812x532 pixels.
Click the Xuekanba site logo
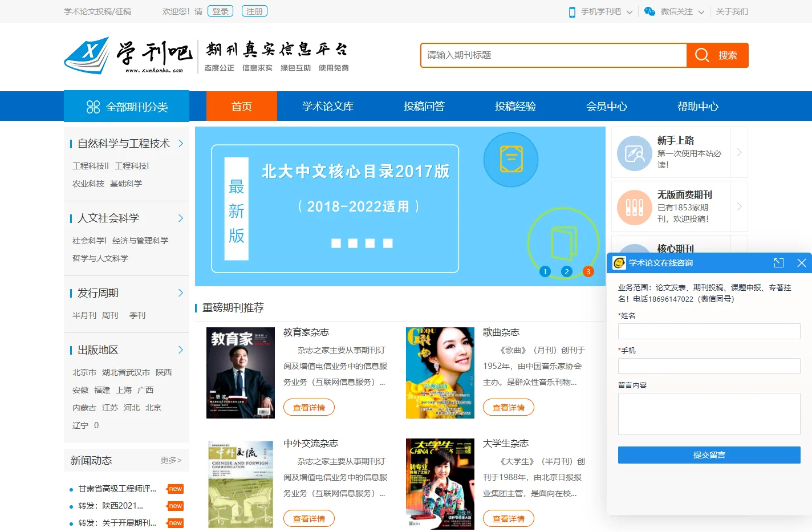click(128, 55)
